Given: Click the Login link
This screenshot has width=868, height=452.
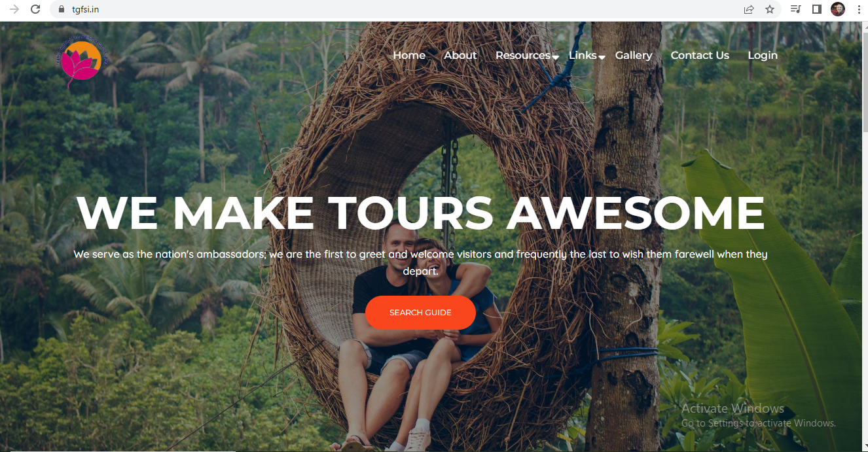Looking at the screenshot, I should click(763, 55).
